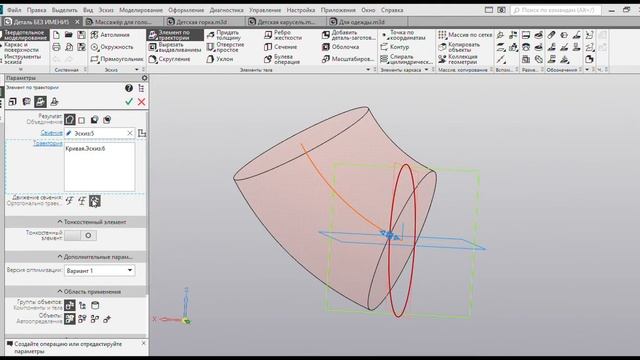Viewport: 640px width, 360px height.
Task: Select second Движение сечения option
Action: coord(82,201)
